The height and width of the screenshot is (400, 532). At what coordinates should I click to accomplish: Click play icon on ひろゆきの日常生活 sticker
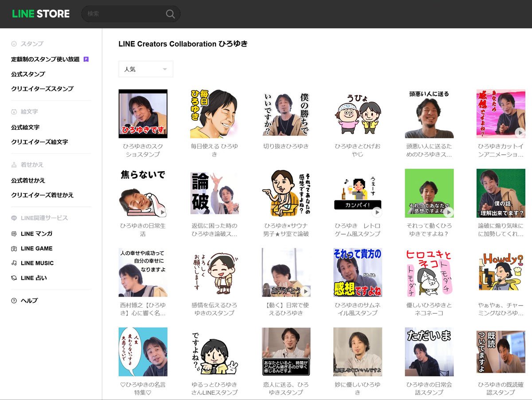tap(162, 212)
